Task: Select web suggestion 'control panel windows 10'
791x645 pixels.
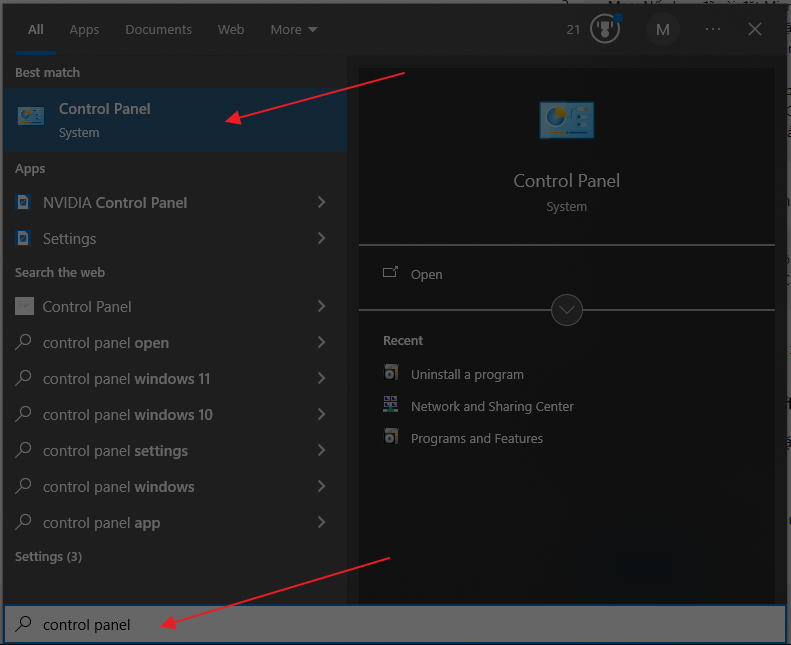Action: [175, 415]
